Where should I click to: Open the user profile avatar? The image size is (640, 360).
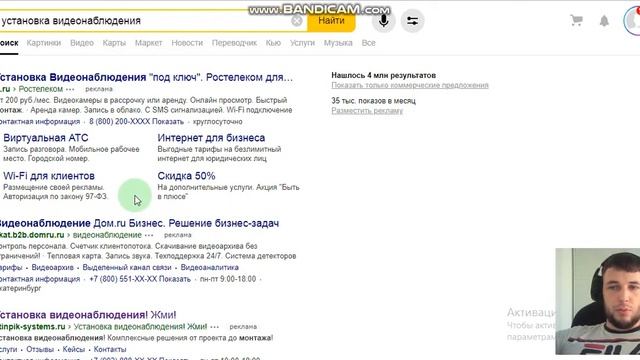pos(632,20)
